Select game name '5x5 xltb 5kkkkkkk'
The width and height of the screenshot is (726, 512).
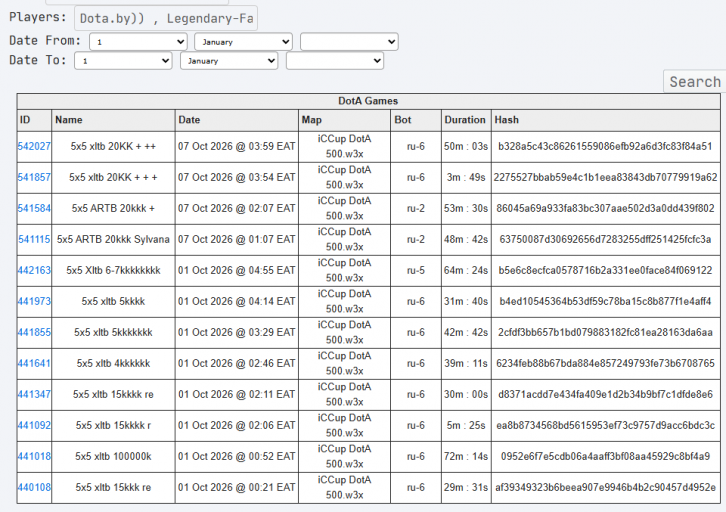(x=113, y=332)
